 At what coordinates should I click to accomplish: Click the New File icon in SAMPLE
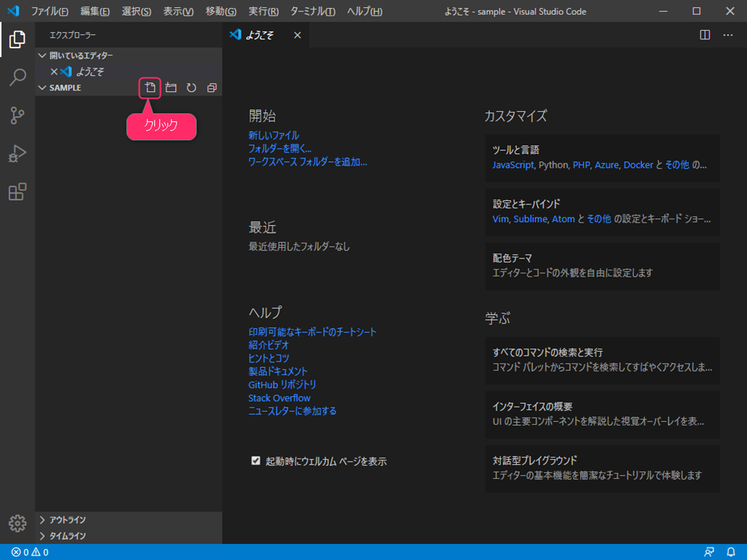(x=150, y=88)
